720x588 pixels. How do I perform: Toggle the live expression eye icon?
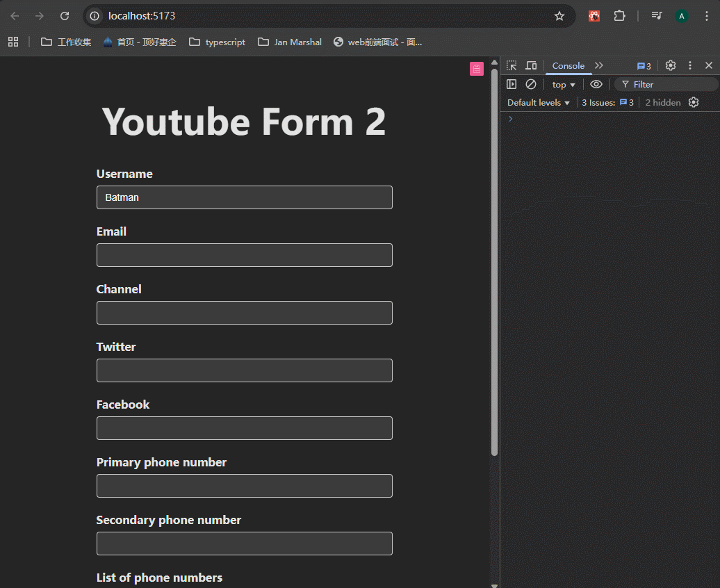pyautogui.click(x=596, y=84)
